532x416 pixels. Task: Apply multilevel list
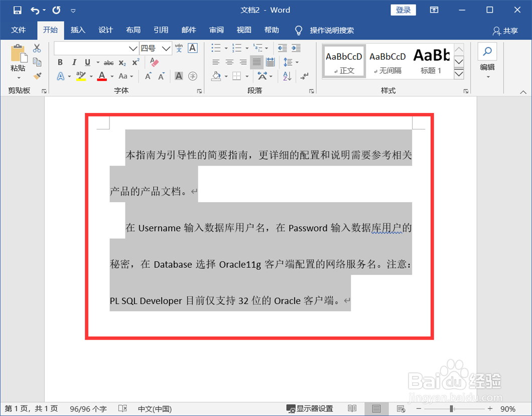(x=258, y=48)
